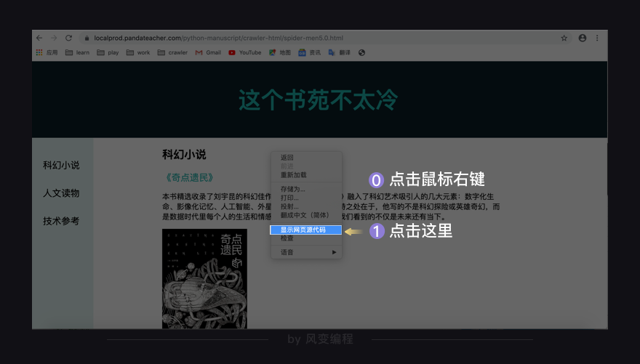Bookmark the page with the star icon
640x364 pixels.
click(x=564, y=38)
